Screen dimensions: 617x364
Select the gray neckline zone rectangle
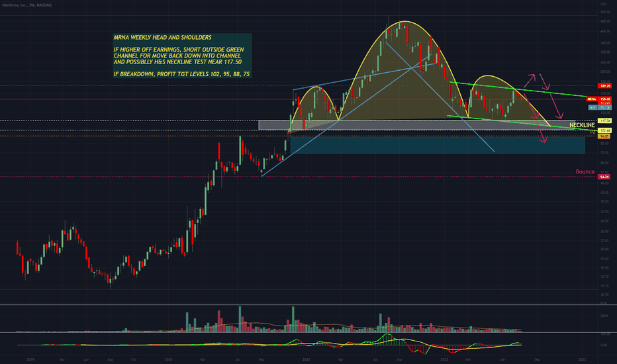tap(416, 125)
